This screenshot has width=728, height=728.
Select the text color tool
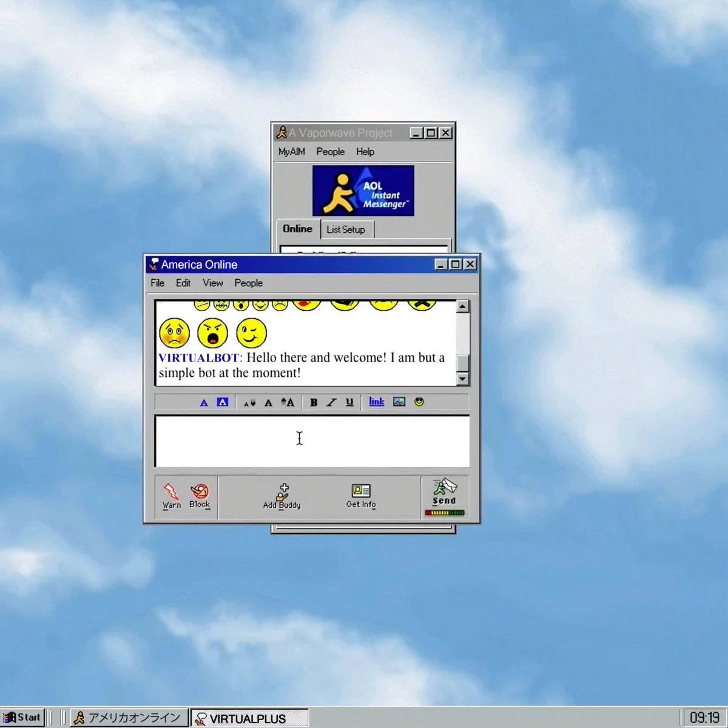pos(204,402)
